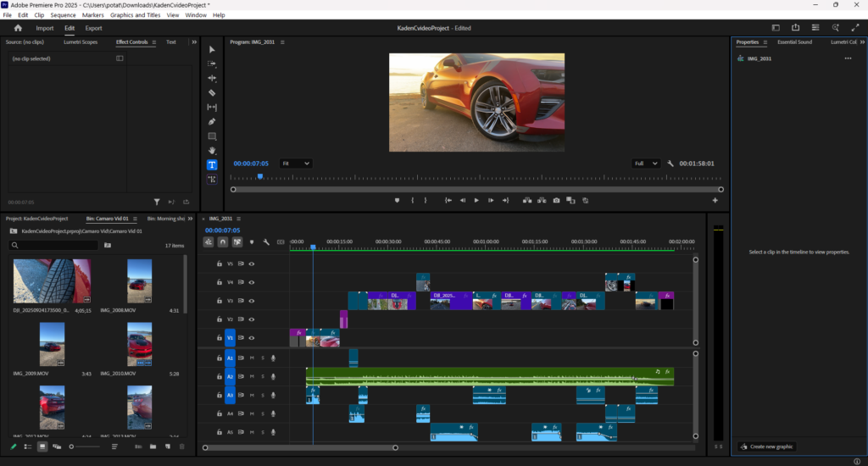Select the Pen tool
Screen dimensions: 868x466
click(x=212, y=121)
